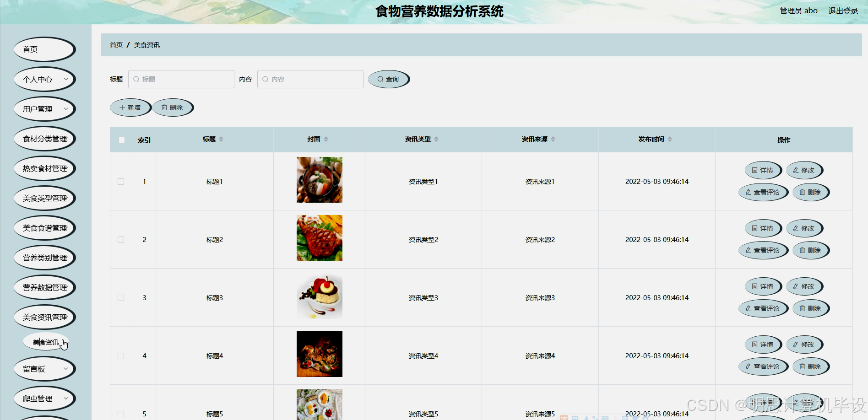Expand the 食材分类管理 sidebar menu
This screenshot has height=420, width=868.
[44, 139]
